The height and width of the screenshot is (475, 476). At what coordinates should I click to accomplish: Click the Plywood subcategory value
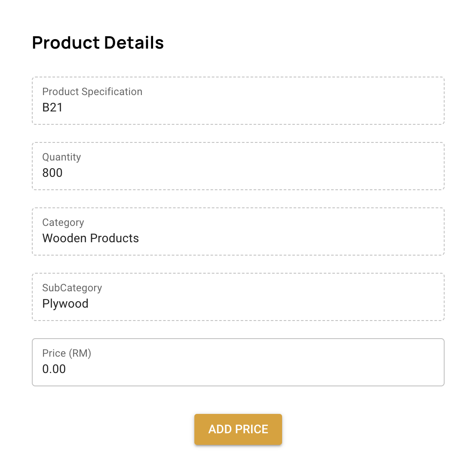[x=65, y=304]
